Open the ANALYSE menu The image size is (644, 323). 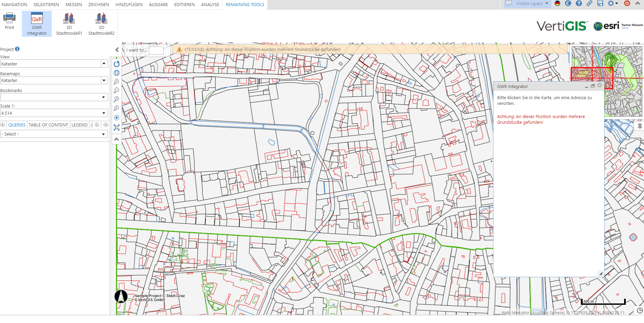point(210,4)
